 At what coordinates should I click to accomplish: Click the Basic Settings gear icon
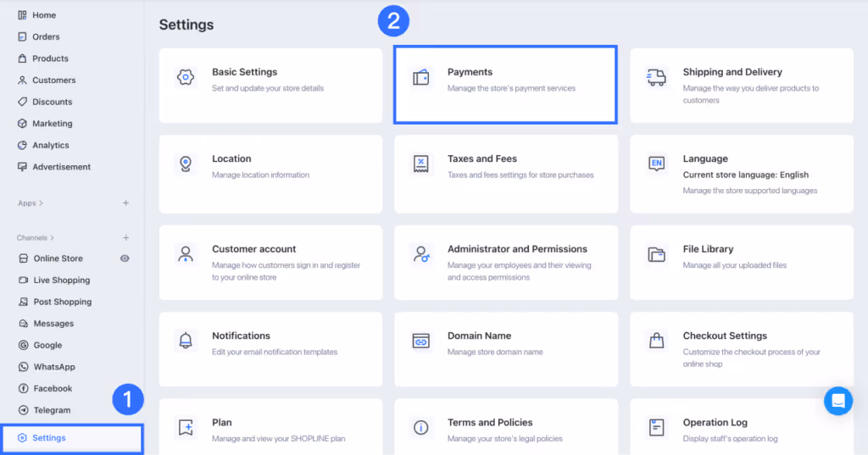[x=186, y=77]
